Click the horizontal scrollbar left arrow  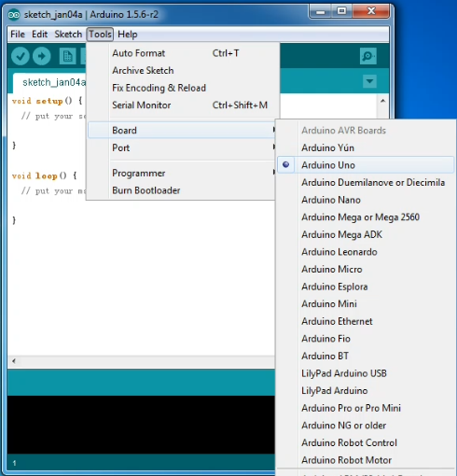(x=14, y=361)
